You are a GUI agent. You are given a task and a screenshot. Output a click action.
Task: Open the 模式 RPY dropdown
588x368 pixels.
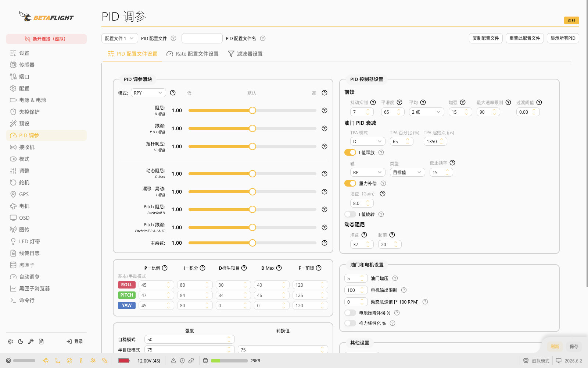[148, 93]
